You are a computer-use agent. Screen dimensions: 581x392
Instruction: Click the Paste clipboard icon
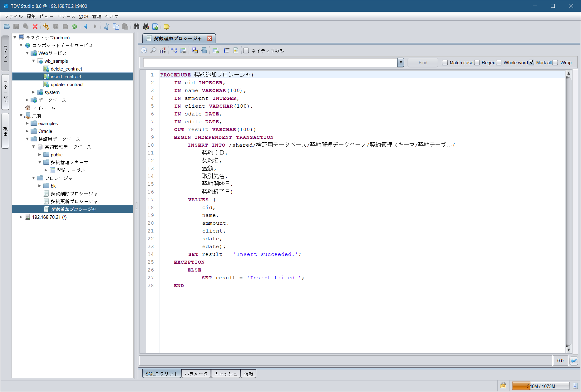click(125, 27)
